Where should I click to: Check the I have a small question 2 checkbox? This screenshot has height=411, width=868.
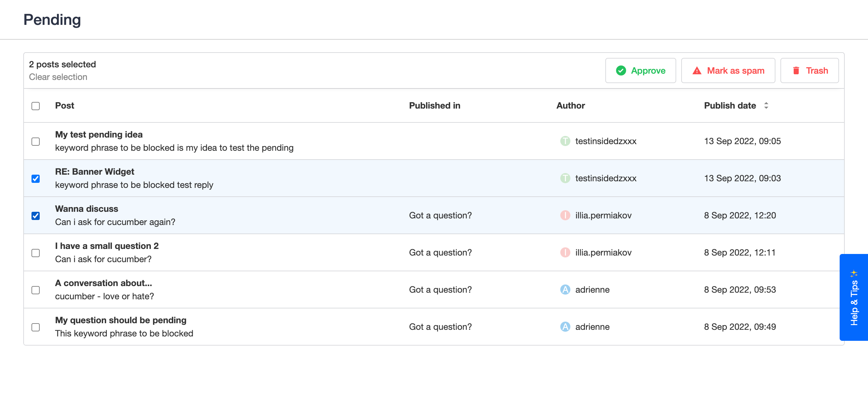pyautogui.click(x=36, y=253)
